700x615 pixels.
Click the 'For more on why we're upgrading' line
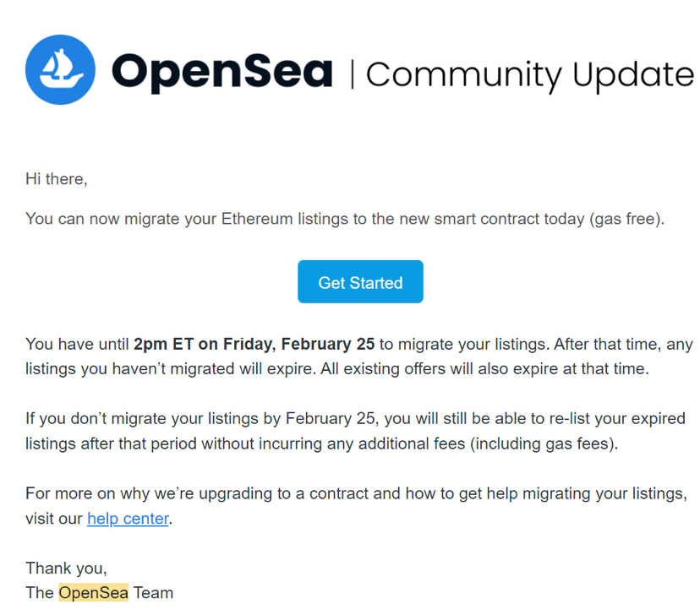pyautogui.click(x=356, y=493)
